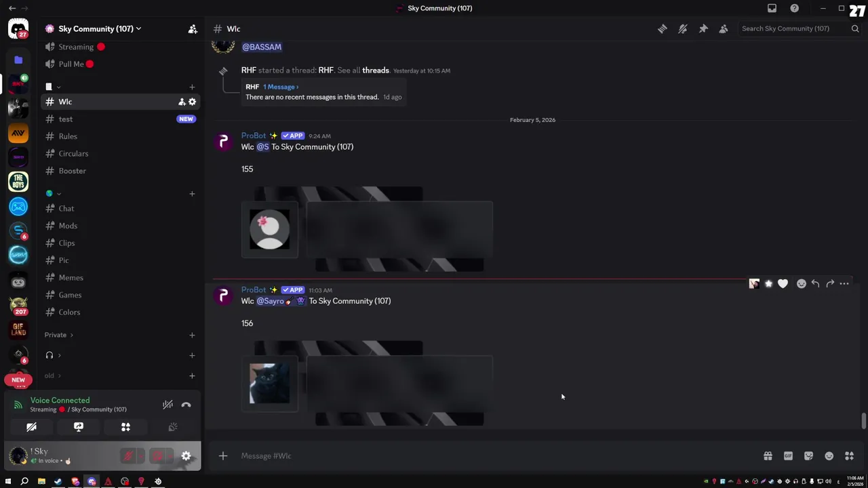
Task: Open the activities launcher button
Action: pos(125,427)
